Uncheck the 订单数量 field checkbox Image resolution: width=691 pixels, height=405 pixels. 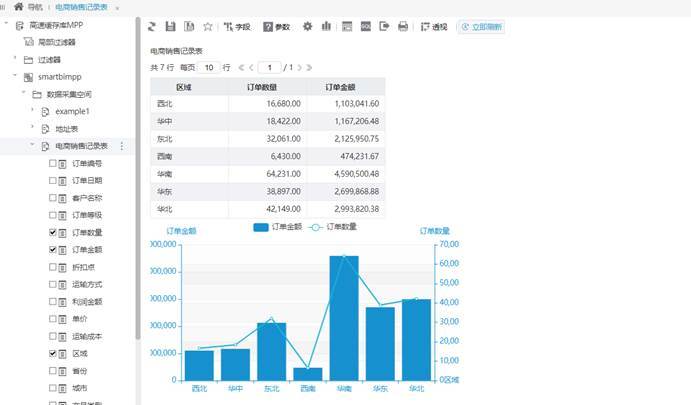click(52, 232)
